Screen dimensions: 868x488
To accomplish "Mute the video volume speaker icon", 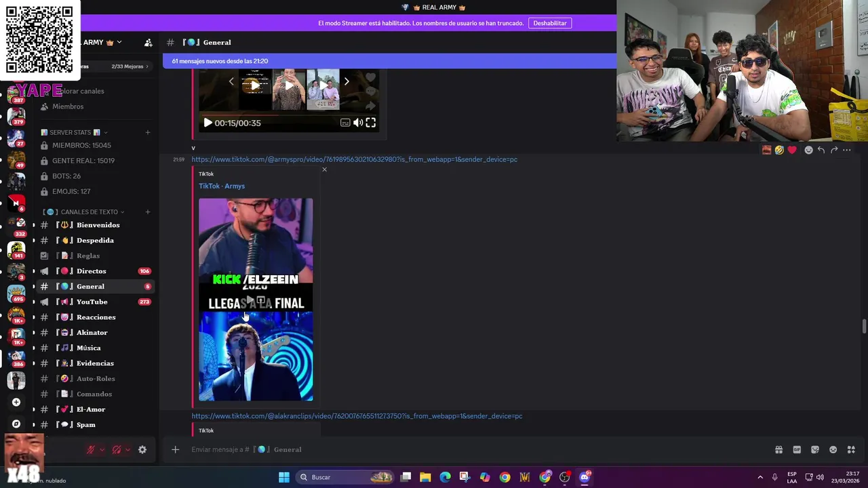I will pyautogui.click(x=358, y=123).
